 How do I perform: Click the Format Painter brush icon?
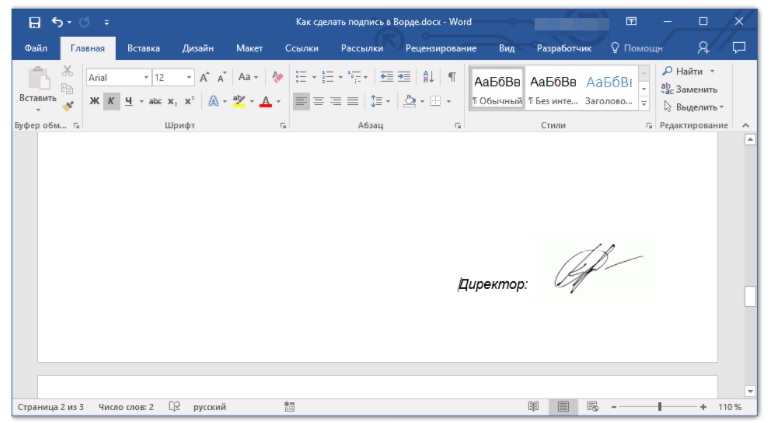click(68, 105)
